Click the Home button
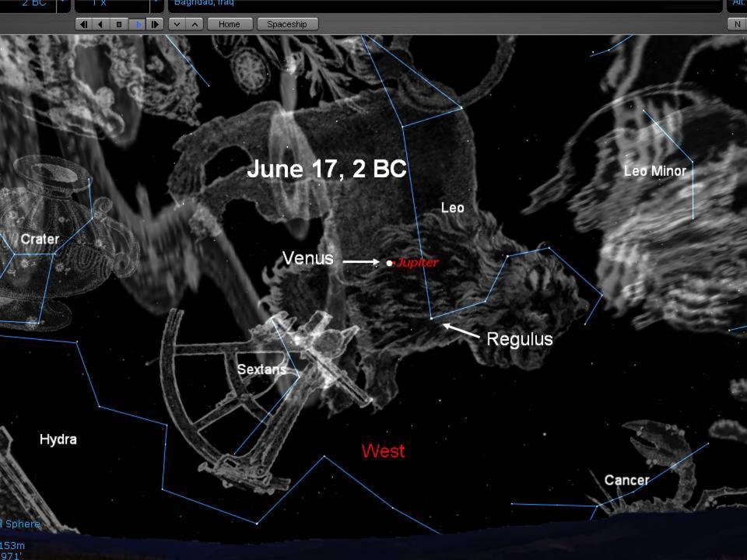 tap(230, 24)
